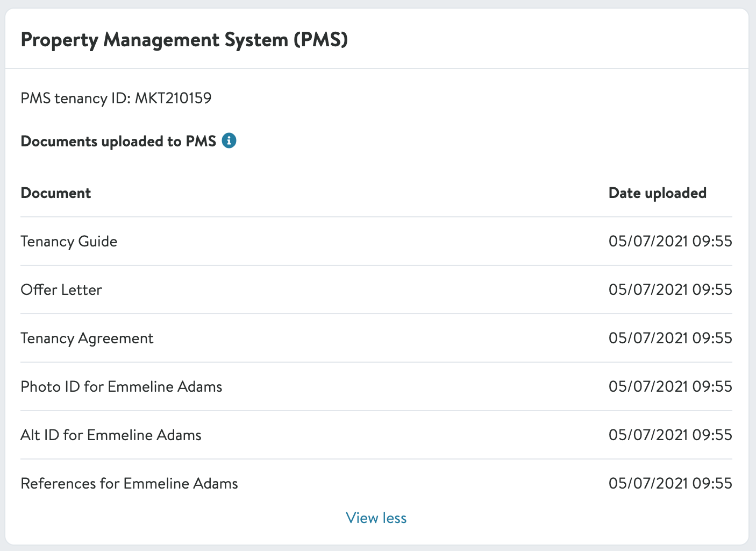Viewport: 756px width, 551px height.
Task: Click the 'Documents uploaded to PMS' heading
Action: tap(118, 141)
